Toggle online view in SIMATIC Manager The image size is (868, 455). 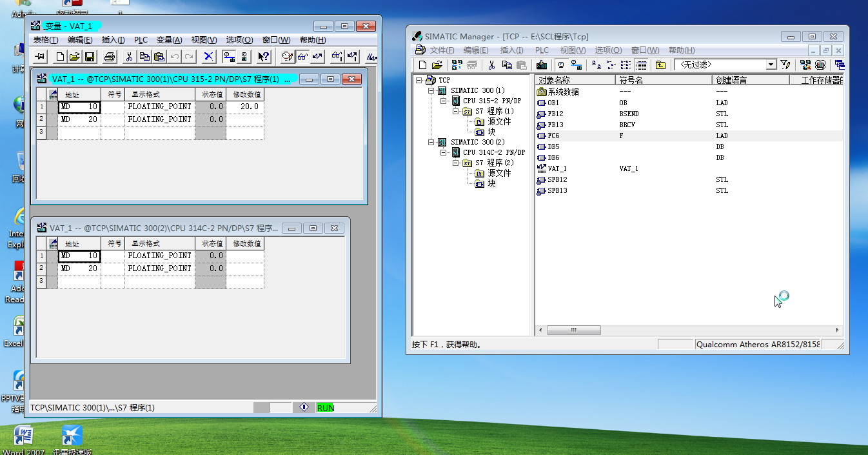[x=576, y=65]
